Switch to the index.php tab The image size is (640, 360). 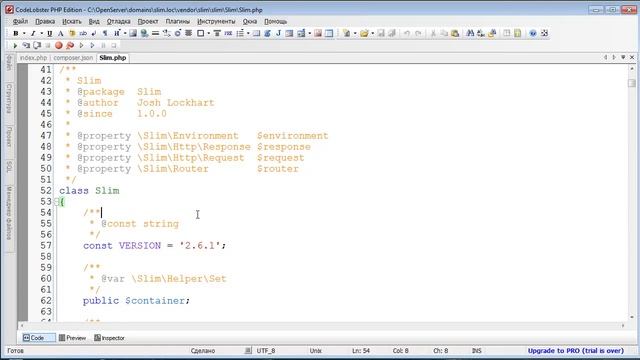tap(33, 58)
